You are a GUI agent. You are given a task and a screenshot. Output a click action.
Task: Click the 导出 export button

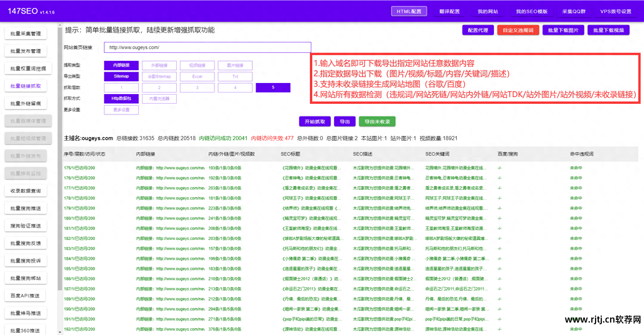pos(344,121)
